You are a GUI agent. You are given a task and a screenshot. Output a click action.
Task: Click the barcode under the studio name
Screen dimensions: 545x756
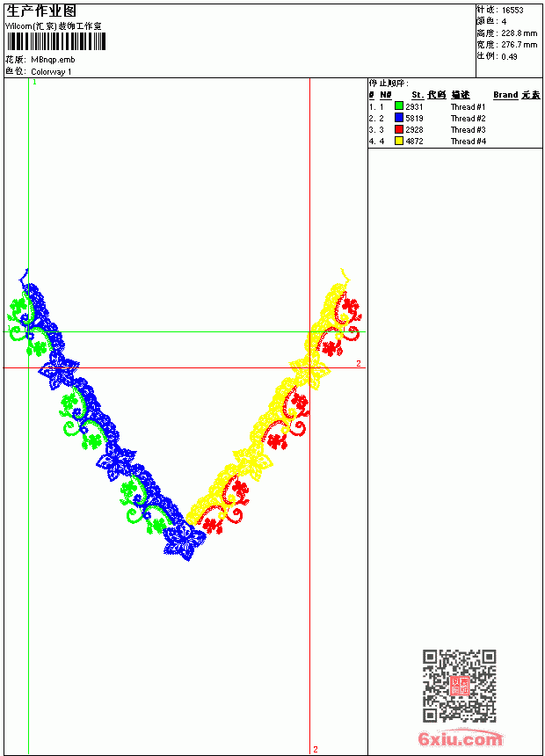click(55, 41)
